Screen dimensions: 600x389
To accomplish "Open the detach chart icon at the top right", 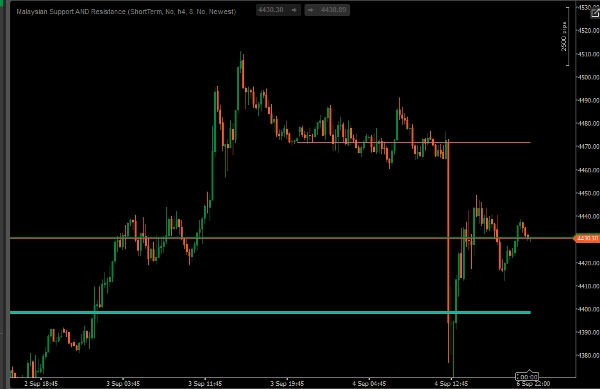I will pyautogui.click(x=595, y=13).
